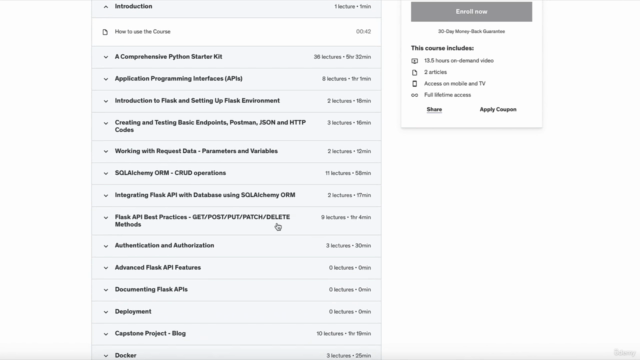Expand Capstone Project - Blog chevron

click(x=106, y=334)
